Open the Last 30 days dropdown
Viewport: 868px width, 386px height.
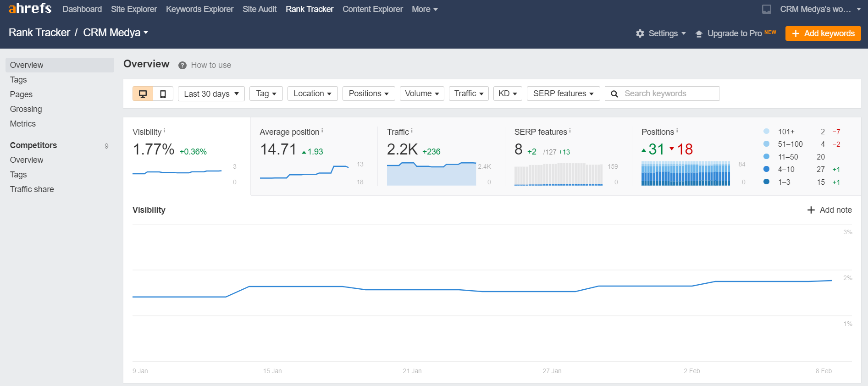click(211, 94)
